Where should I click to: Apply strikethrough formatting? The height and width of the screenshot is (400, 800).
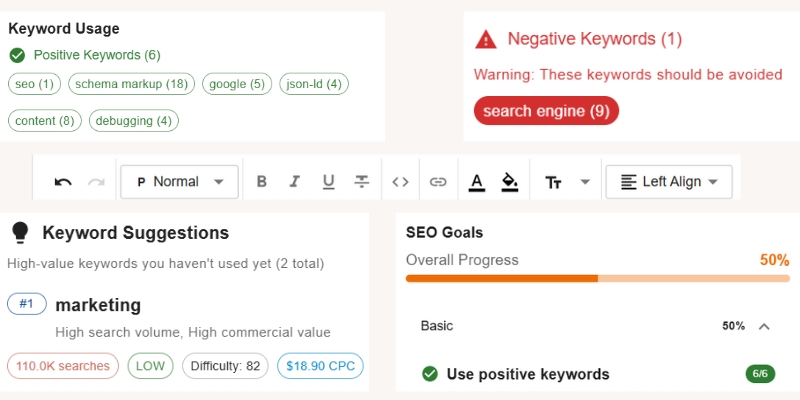click(x=362, y=182)
